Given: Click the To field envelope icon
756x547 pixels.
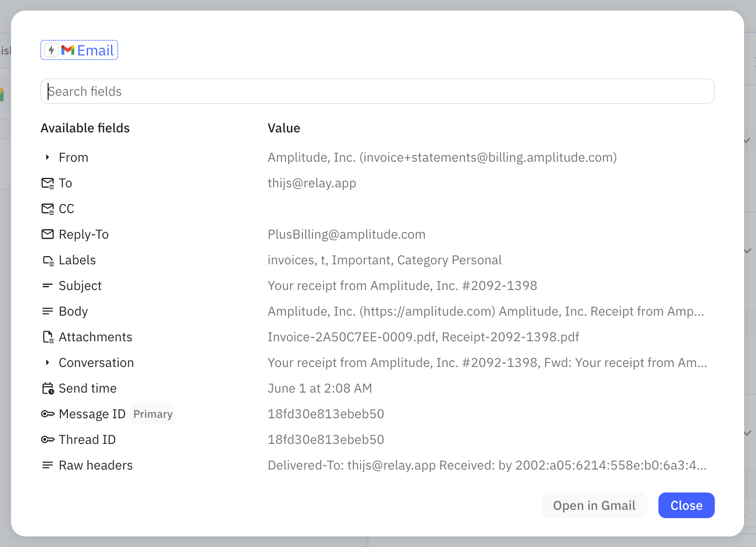Looking at the screenshot, I should [48, 183].
